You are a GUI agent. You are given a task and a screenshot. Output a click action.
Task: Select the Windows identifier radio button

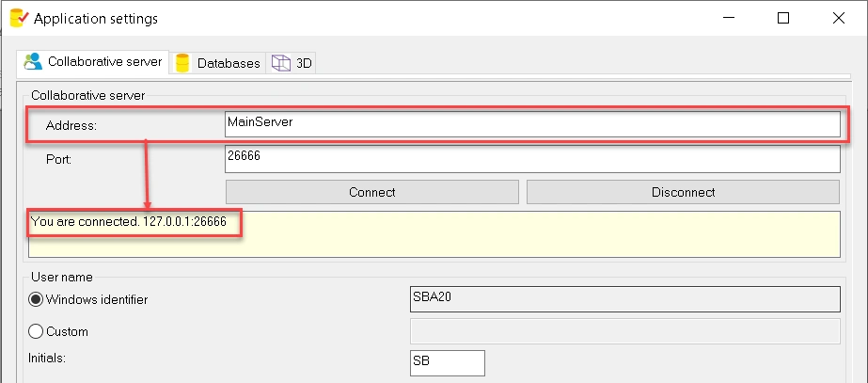pos(38,299)
